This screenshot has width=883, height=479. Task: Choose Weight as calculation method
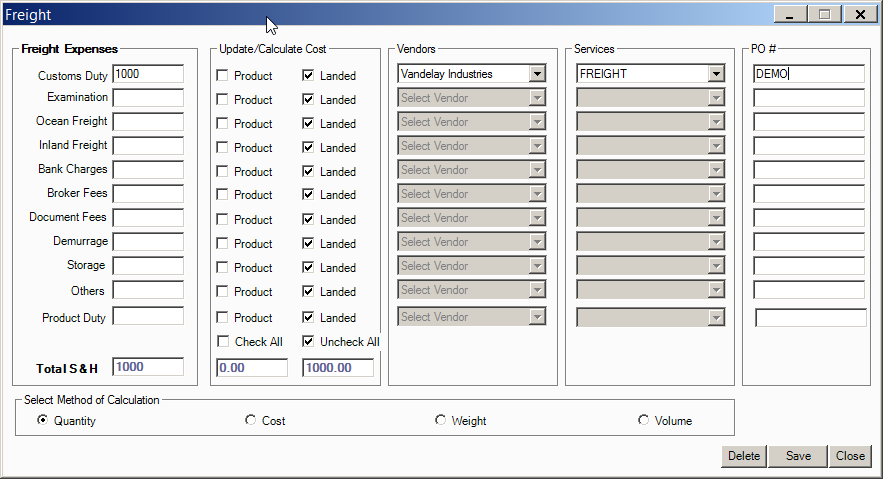coord(440,421)
